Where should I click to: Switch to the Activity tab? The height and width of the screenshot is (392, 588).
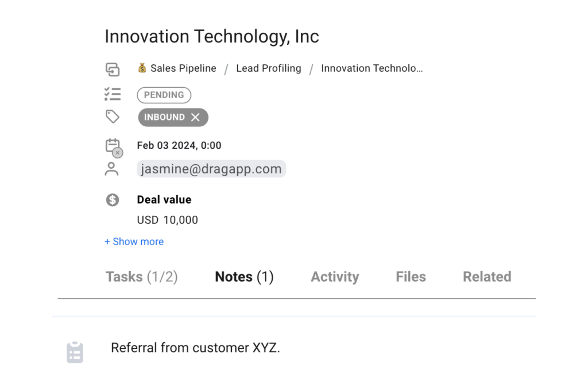[335, 277]
